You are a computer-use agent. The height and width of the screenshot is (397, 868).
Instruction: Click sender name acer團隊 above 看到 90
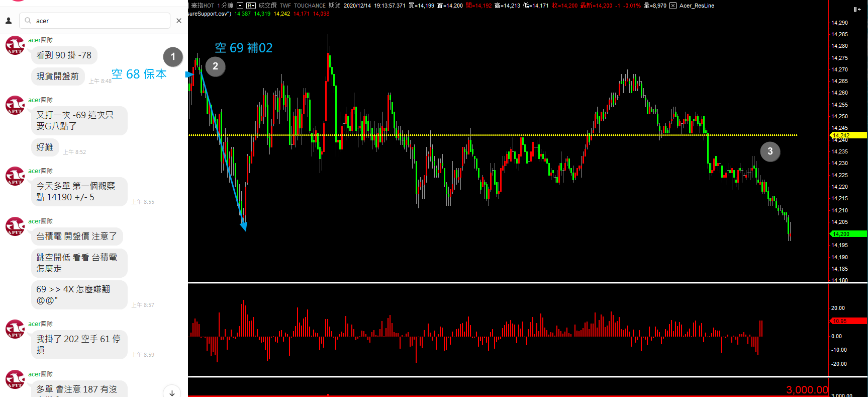[40, 40]
